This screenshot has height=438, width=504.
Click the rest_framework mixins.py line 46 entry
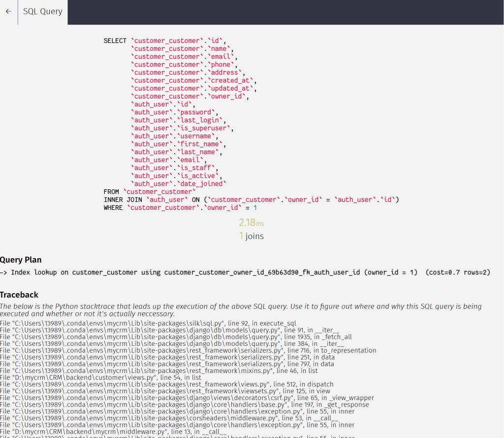pyautogui.click(x=158, y=371)
